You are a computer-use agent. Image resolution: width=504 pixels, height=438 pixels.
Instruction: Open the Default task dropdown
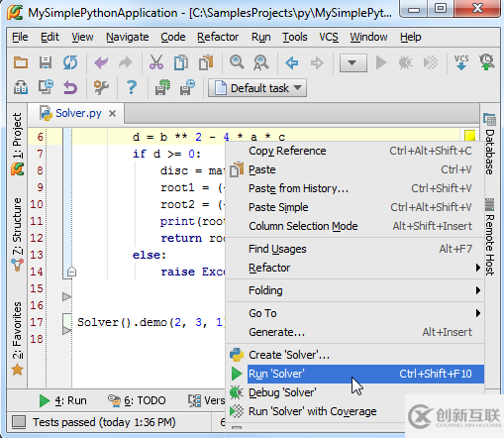tap(257, 88)
